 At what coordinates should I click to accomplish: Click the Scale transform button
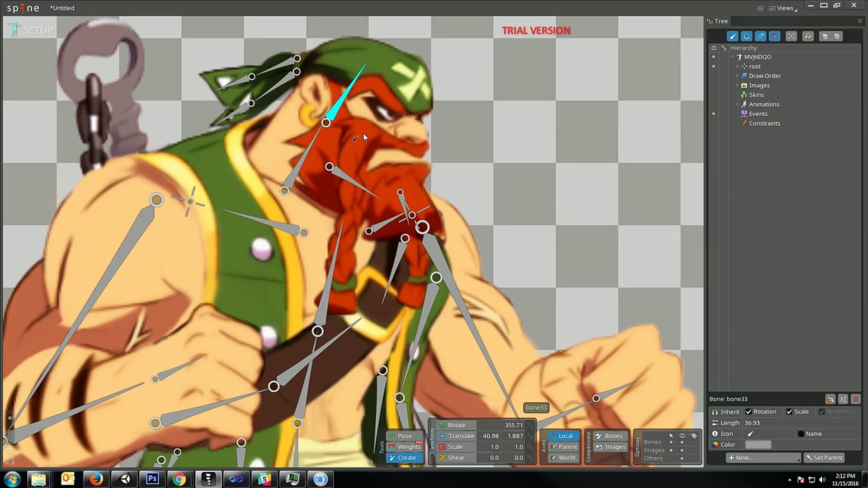[x=456, y=447]
